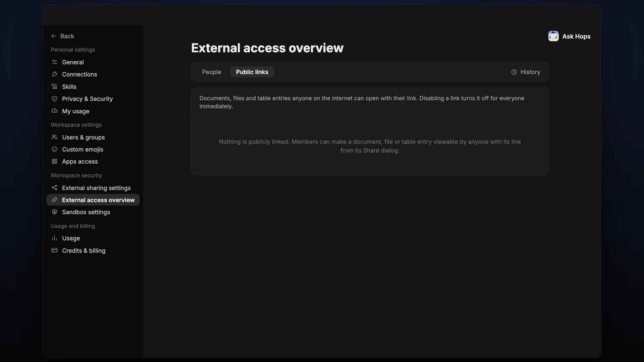Click the Users & groups people icon
This screenshot has height=362, width=644.
[x=54, y=137]
